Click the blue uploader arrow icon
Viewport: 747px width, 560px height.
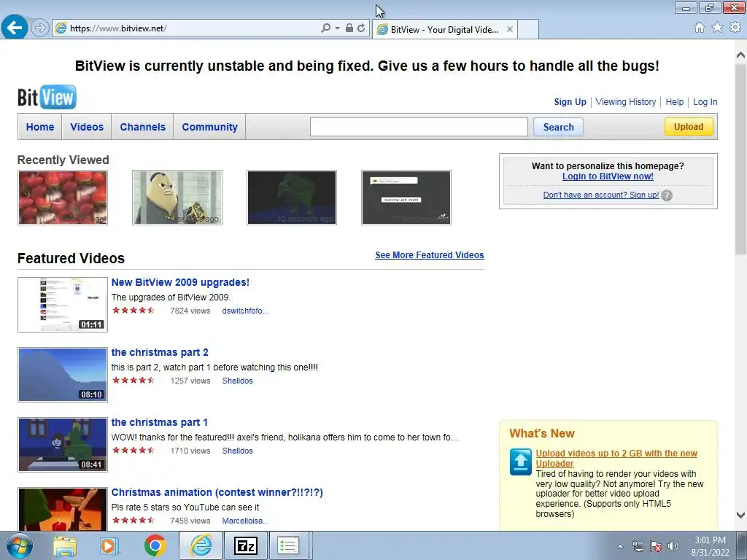tap(520, 462)
